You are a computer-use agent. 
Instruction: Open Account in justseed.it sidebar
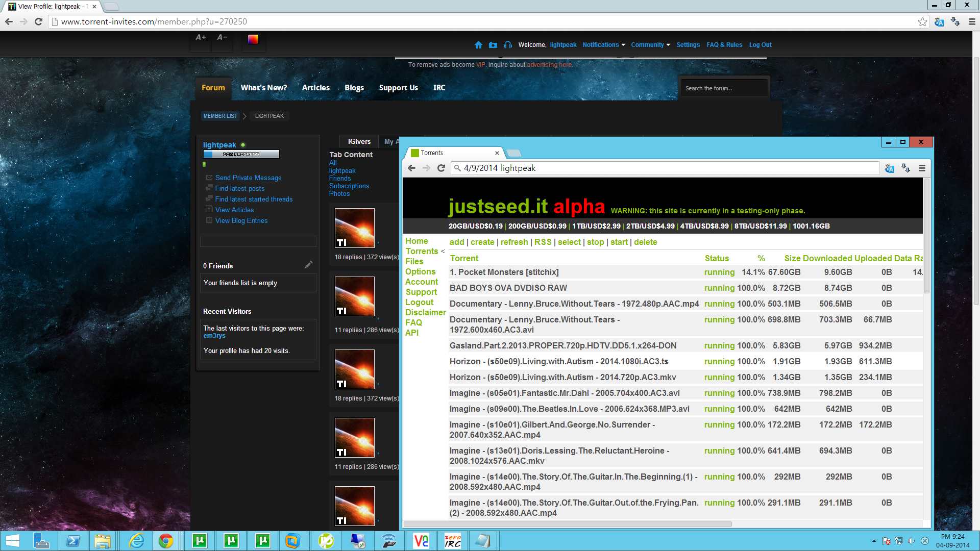(x=422, y=282)
